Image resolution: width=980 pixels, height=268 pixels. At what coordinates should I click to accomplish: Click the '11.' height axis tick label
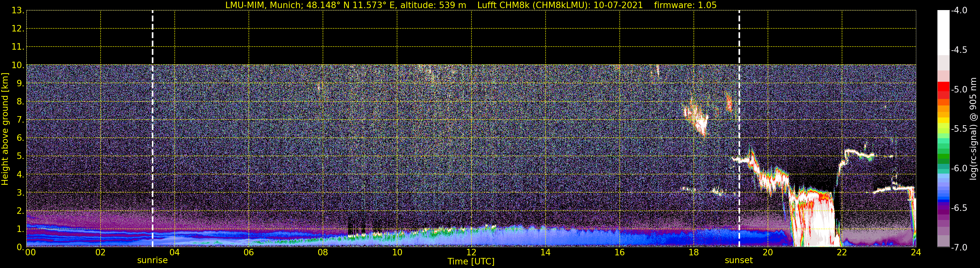click(x=18, y=47)
